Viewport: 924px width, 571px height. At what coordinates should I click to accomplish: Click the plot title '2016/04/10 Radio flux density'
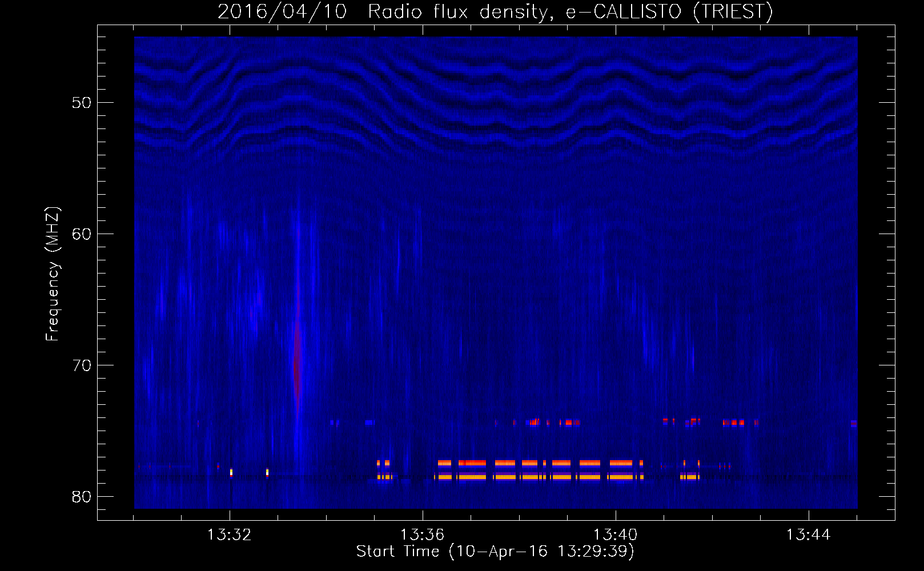(x=495, y=11)
